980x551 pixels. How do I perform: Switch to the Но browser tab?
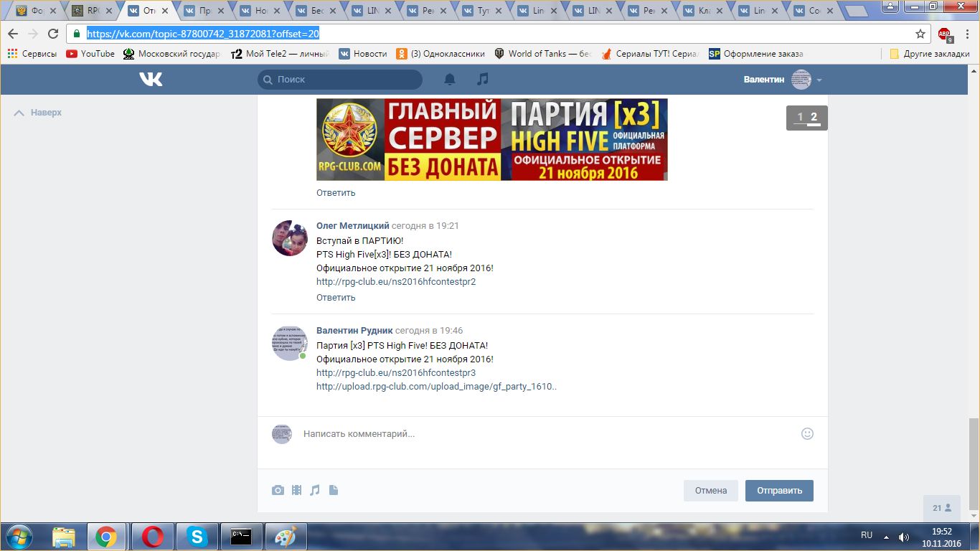[x=260, y=11]
